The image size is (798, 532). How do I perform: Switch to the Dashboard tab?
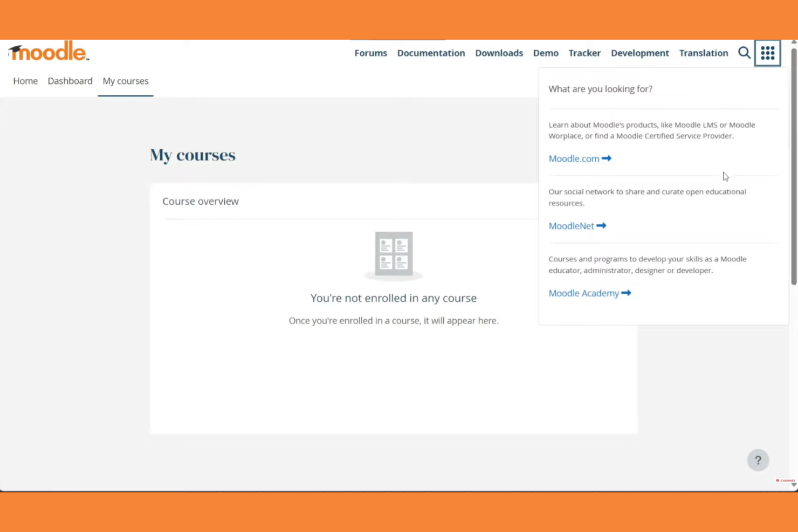tap(70, 81)
